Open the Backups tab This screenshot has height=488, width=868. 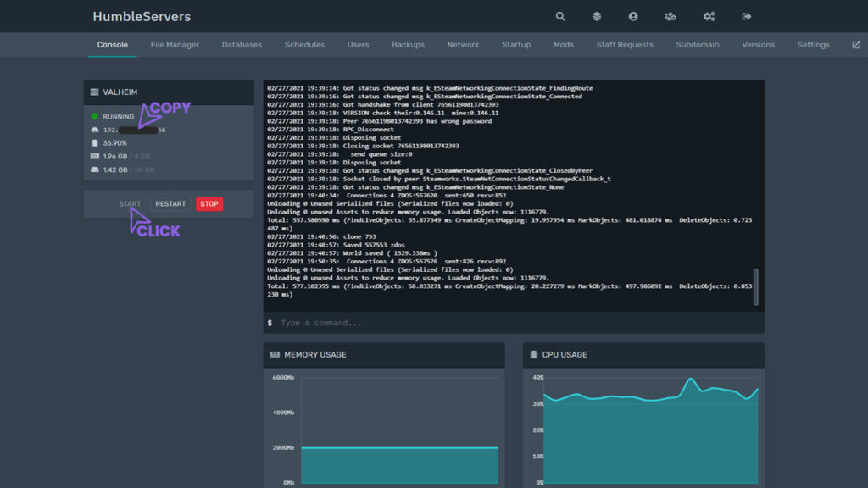click(x=408, y=45)
